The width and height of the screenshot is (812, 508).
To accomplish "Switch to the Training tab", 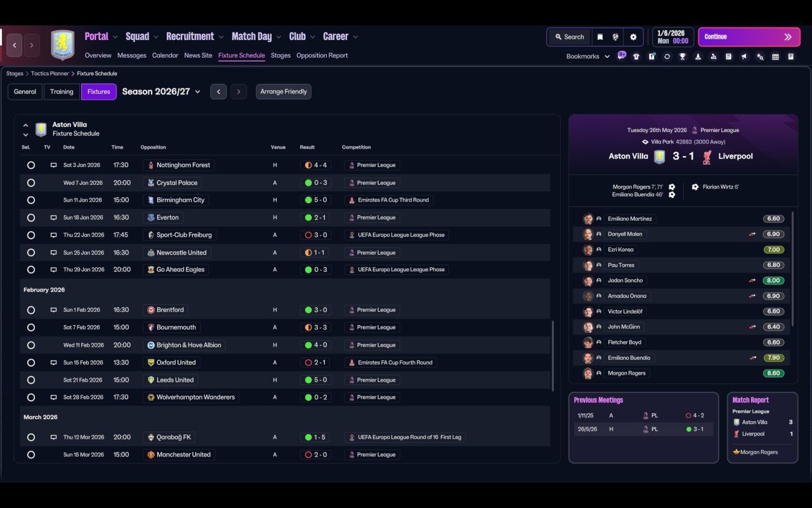I will coord(62,91).
